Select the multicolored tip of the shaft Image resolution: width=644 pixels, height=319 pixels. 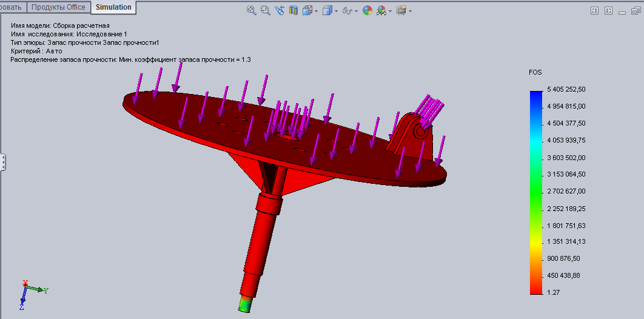(x=245, y=304)
